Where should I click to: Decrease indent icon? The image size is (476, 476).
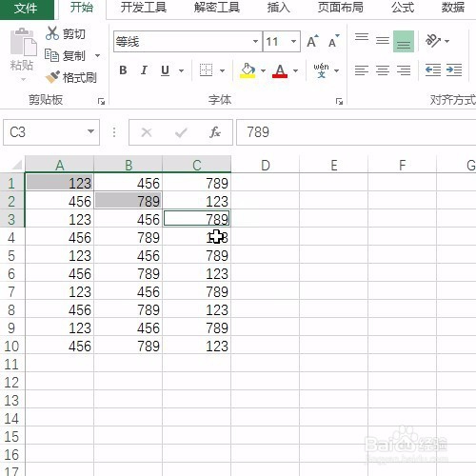433,70
